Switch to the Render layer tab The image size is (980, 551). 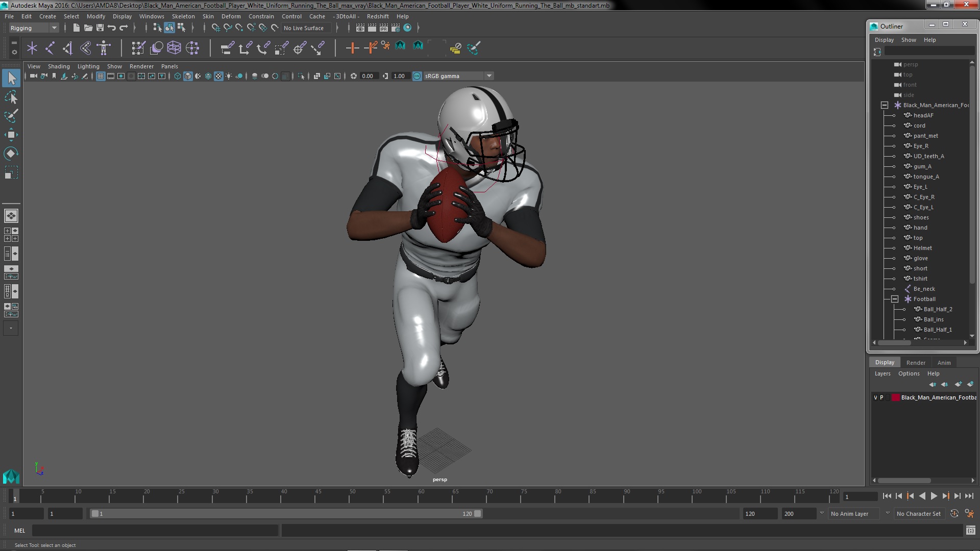tap(916, 362)
